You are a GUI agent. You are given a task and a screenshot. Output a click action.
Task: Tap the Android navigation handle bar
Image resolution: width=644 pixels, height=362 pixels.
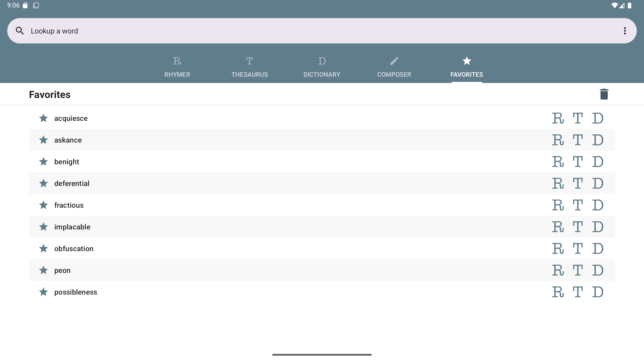(322, 355)
